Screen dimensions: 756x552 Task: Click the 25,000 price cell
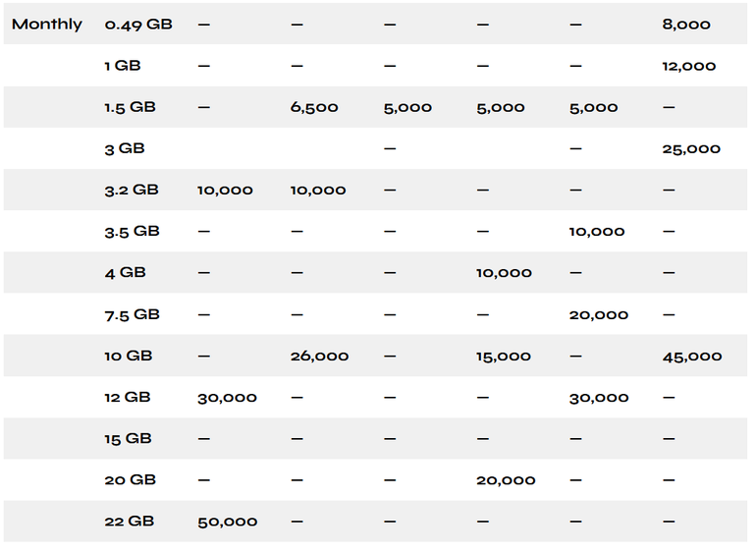[x=691, y=148]
